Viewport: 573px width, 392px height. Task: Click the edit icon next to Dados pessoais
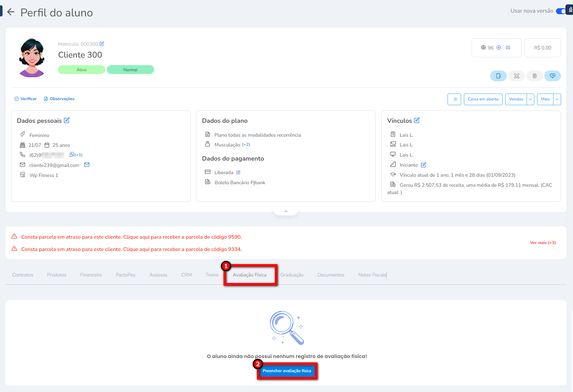click(67, 120)
